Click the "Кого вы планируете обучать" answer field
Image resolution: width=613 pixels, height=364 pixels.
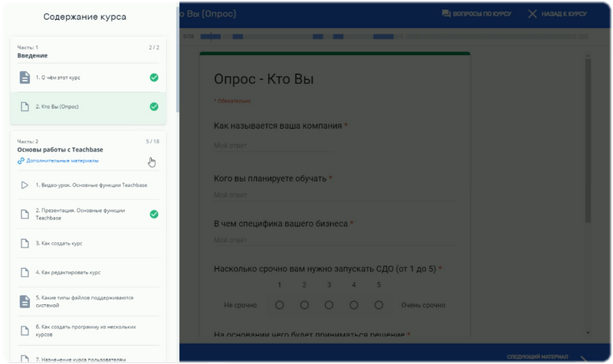point(334,195)
